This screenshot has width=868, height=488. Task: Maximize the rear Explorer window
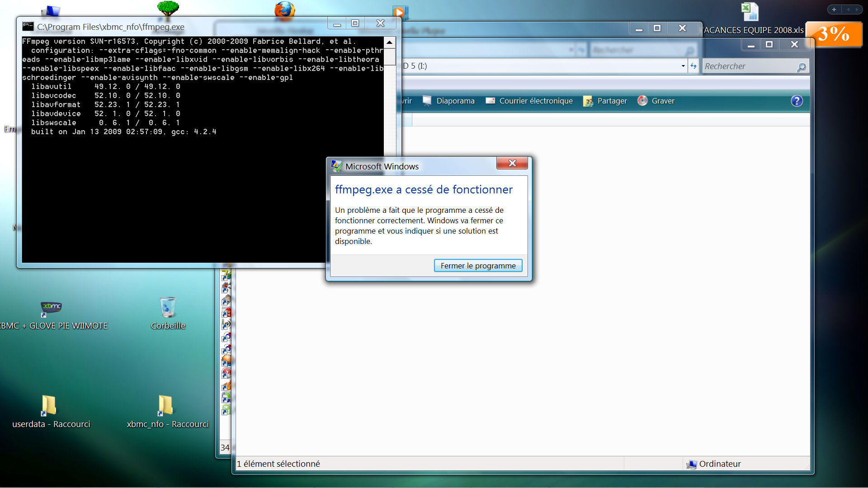coord(657,28)
